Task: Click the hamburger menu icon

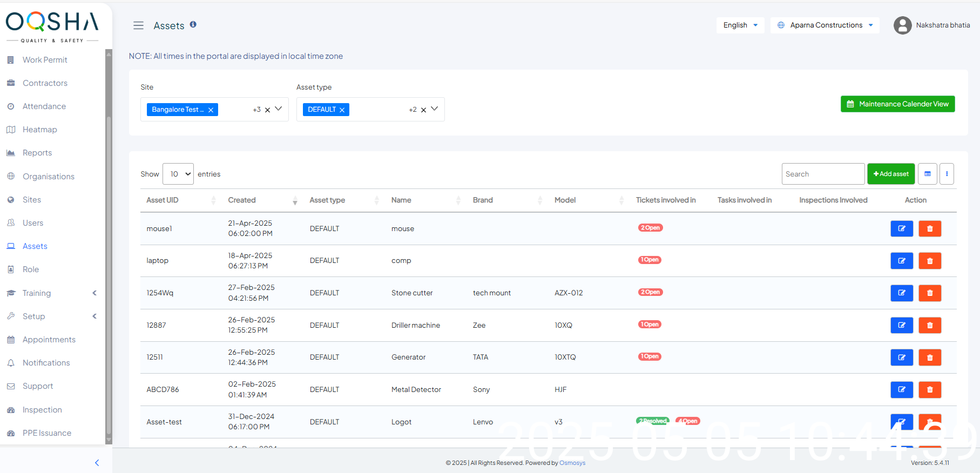Action: point(138,25)
